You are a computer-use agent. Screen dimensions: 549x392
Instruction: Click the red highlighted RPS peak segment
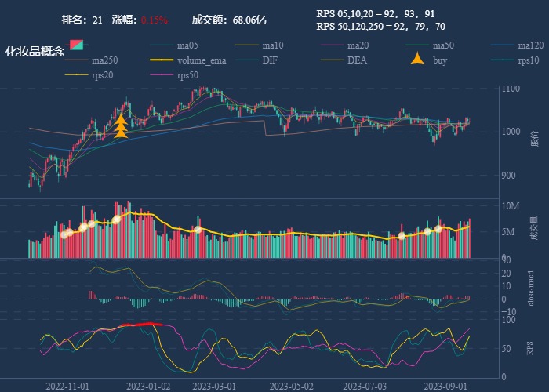[141, 324]
